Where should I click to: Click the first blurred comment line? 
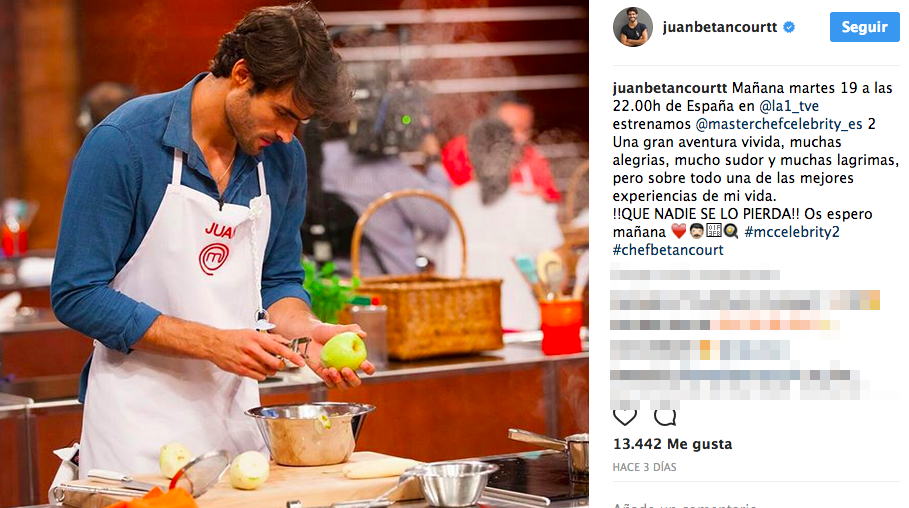pyautogui.click(x=695, y=274)
